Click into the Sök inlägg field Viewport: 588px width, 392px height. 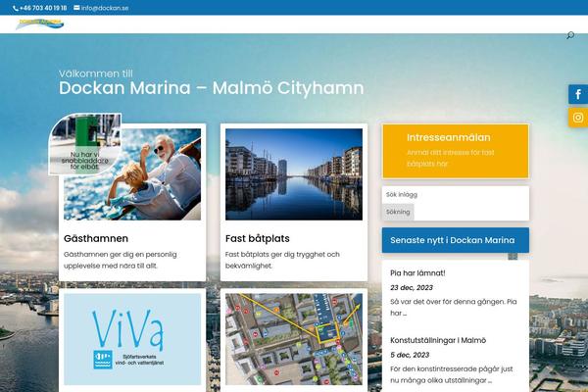456,195
